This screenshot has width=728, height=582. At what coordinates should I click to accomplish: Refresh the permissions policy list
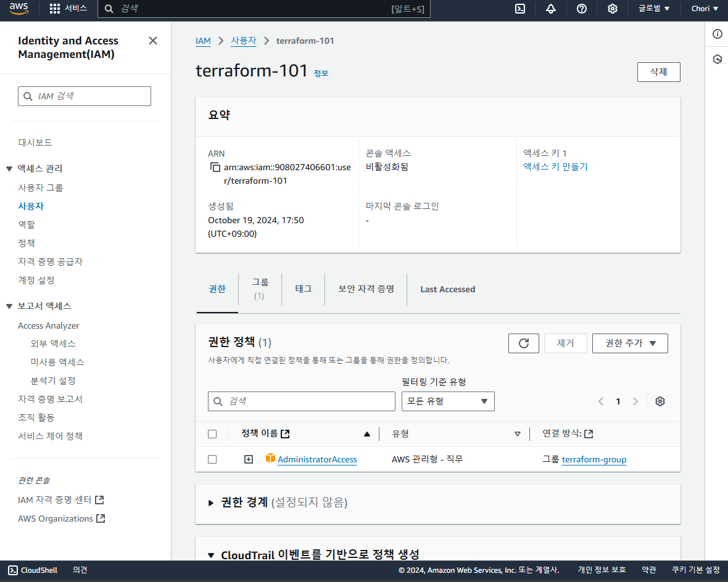523,343
